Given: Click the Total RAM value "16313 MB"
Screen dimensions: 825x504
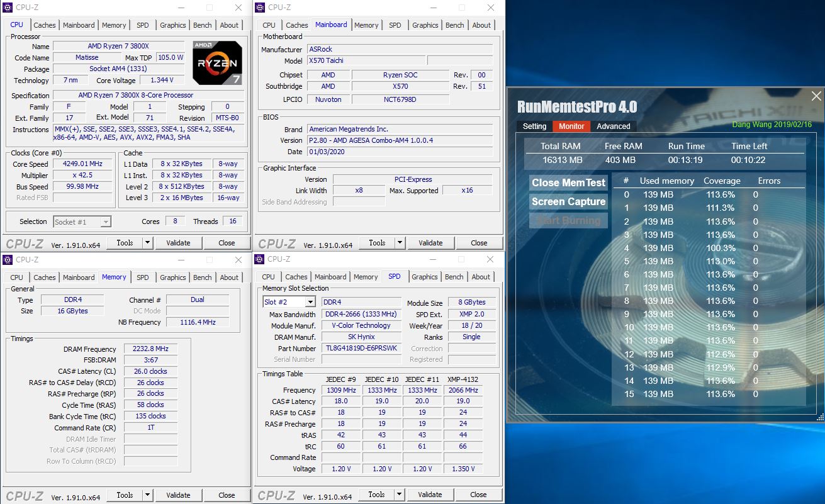Looking at the screenshot, I should 563,160.
